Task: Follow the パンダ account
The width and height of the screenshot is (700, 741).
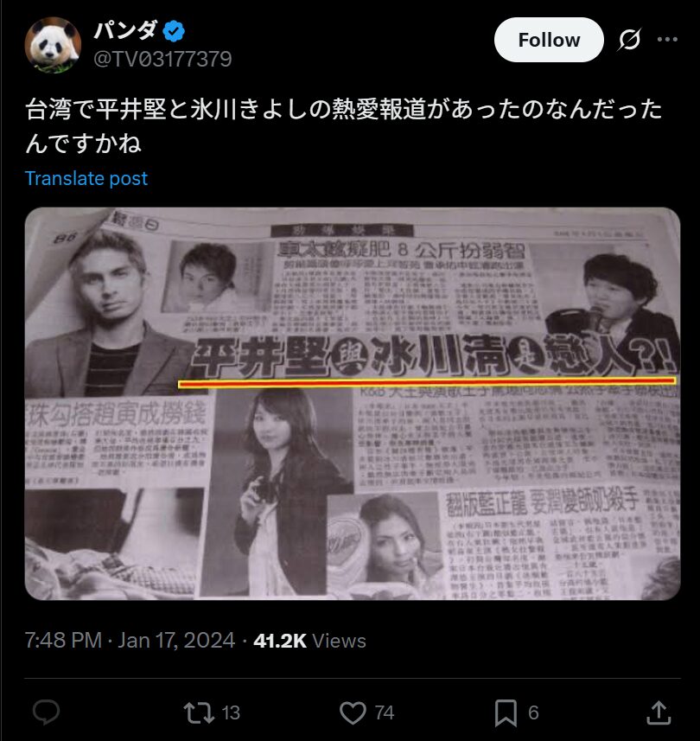Action: (x=549, y=40)
